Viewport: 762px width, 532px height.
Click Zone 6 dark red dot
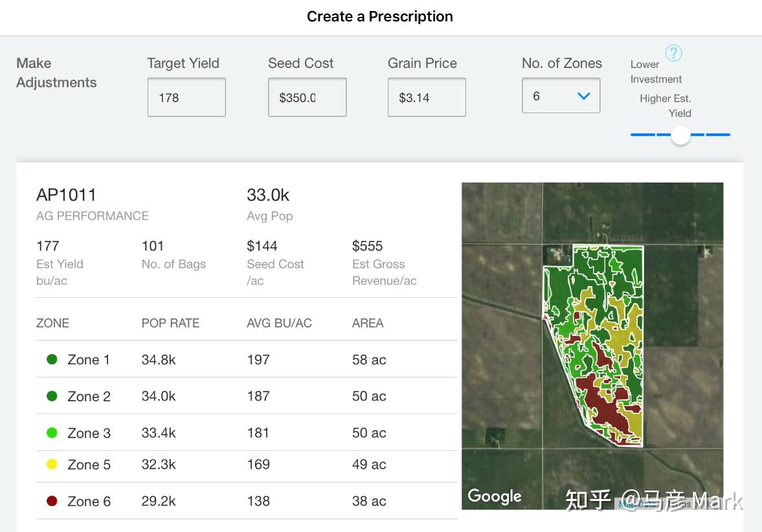pos(52,501)
